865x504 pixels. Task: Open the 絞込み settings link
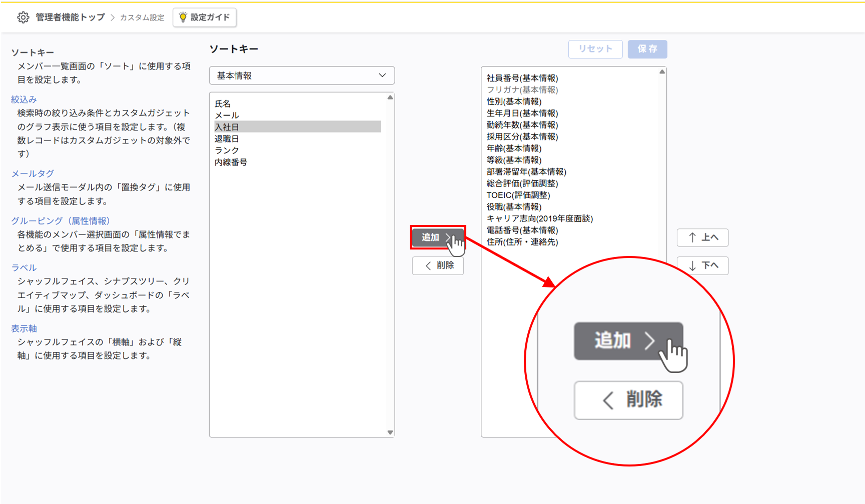coord(24,99)
